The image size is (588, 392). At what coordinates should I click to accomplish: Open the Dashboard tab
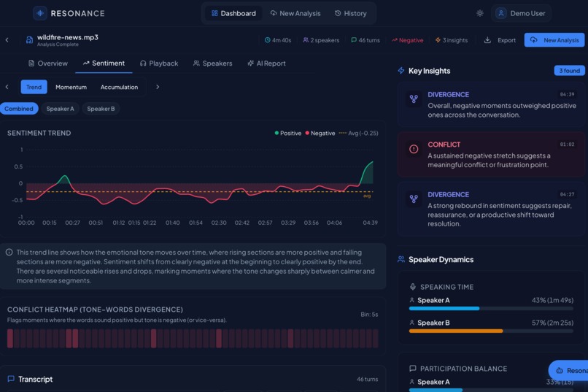point(233,13)
